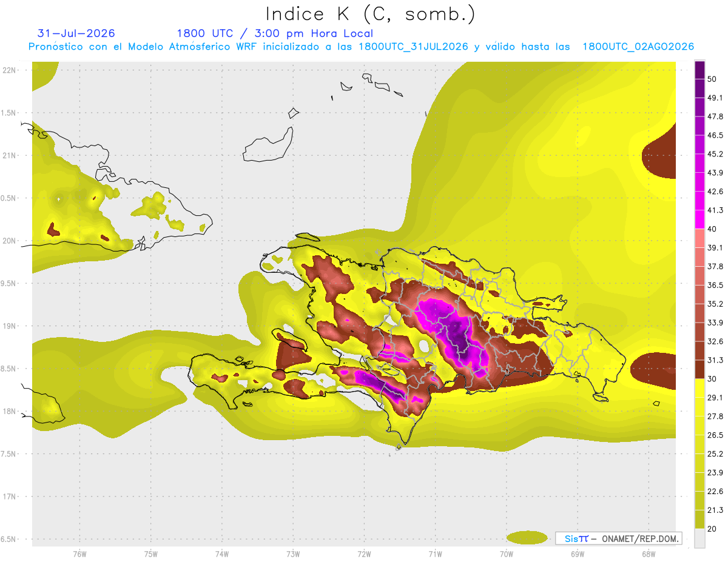Click the "20N" latitude label

pyautogui.click(x=9, y=241)
